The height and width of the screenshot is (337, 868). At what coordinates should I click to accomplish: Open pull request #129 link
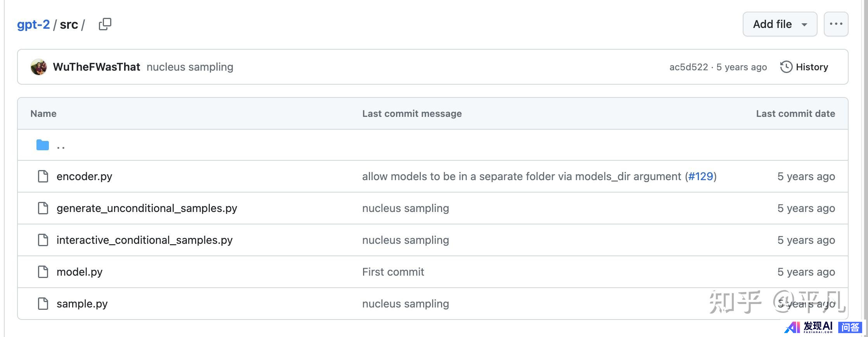(x=700, y=177)
